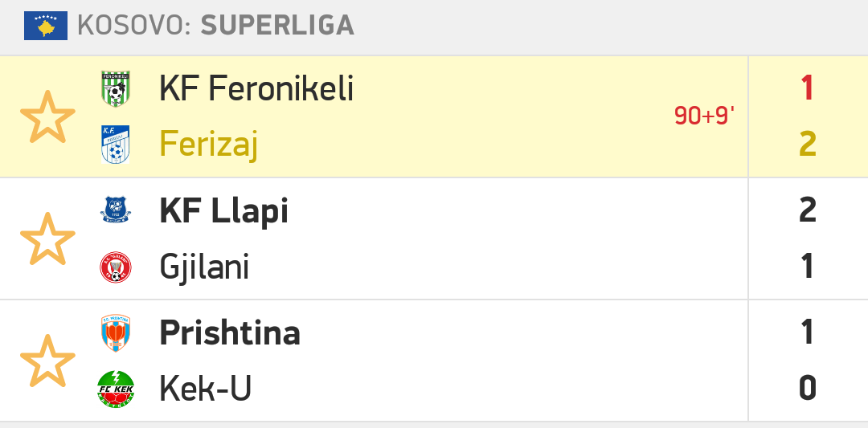This screenshot has width=868, height=428.
Task: Select the Gjilani team name
Action: click(x=204, y=267)
